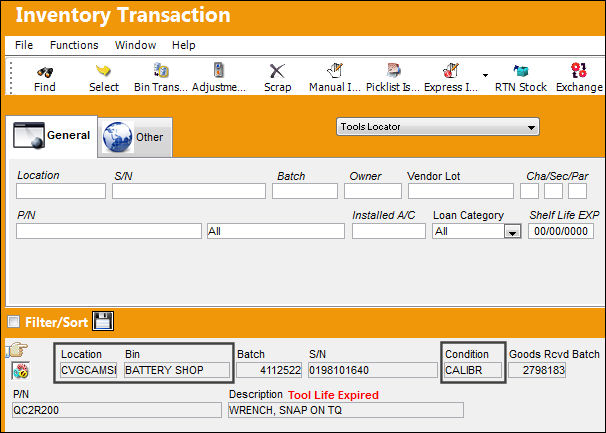Click the P/N search field
The width and height of the screenshot is (606, 433).
click(x=109, y=231)
